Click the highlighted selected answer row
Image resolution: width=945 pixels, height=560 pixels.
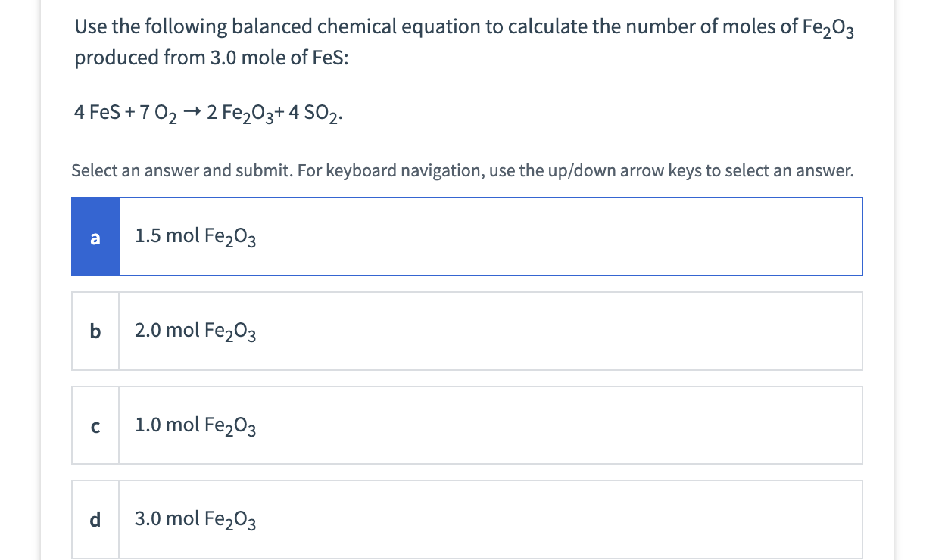pyautogui.click(x=466, y=236)
